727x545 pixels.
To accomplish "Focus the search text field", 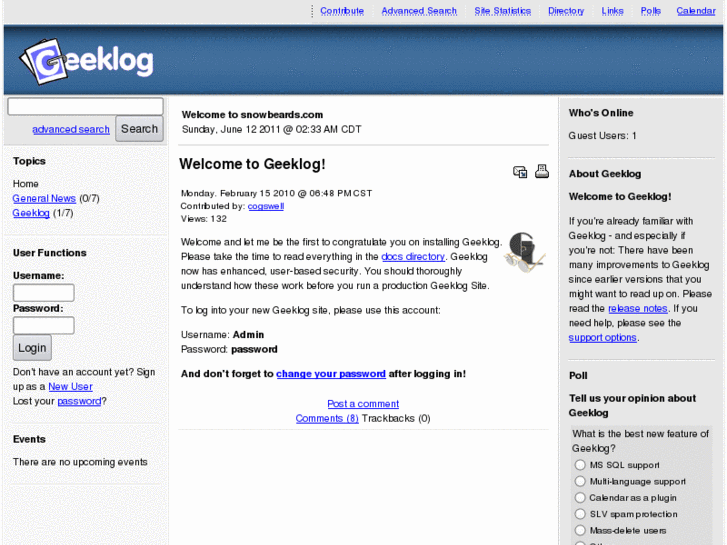I will (x=85, y=106).
